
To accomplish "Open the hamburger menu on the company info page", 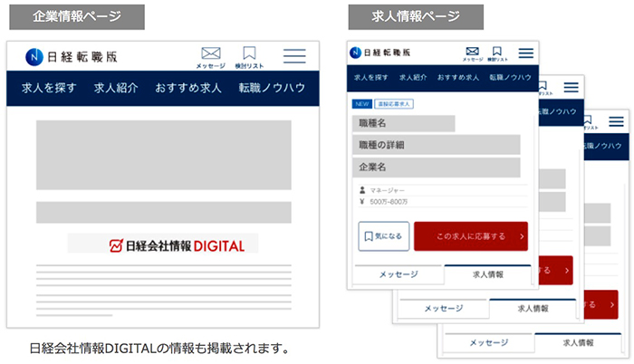I will tap(294, 56).
